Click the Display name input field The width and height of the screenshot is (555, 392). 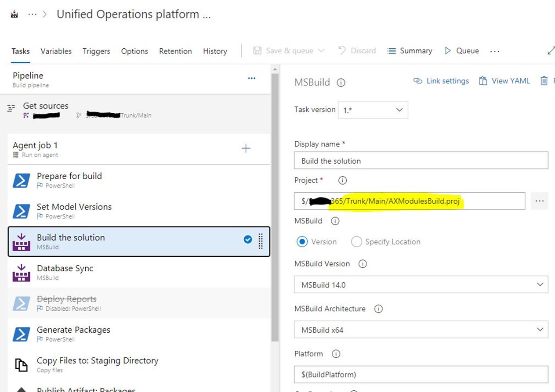tap(421, 161)
